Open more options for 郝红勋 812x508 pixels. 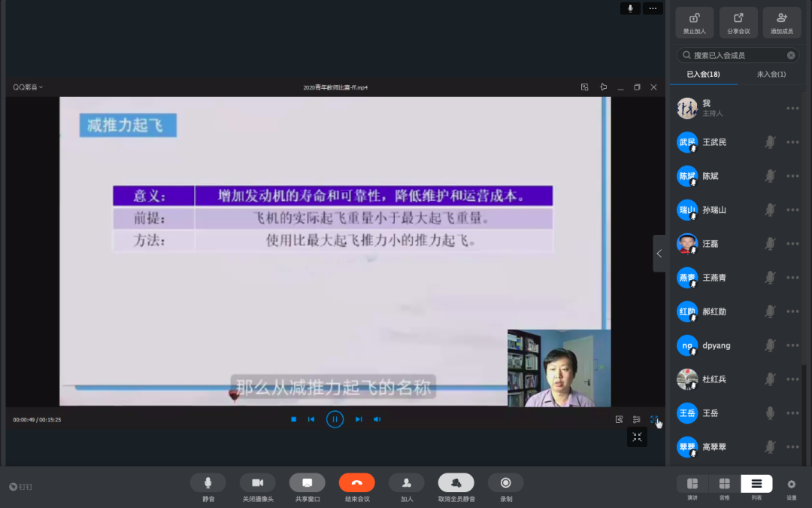point(792,312)
